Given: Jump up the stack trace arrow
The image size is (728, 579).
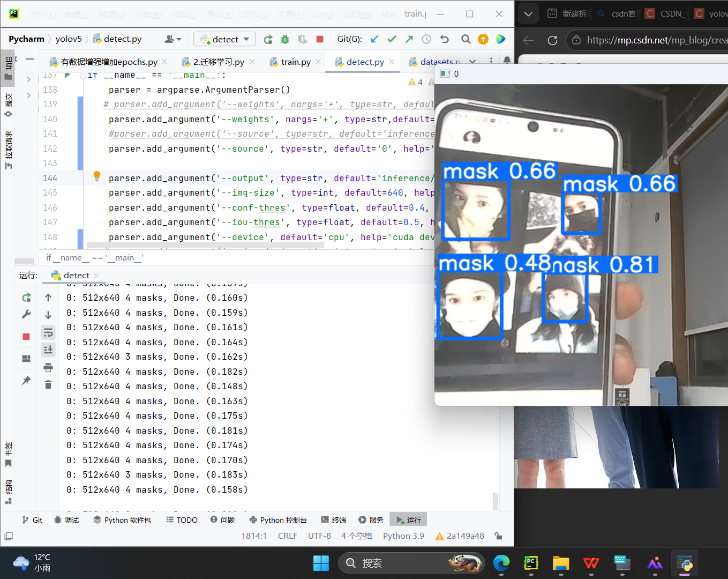Looking at the screenshot, I should coord(48,298).
